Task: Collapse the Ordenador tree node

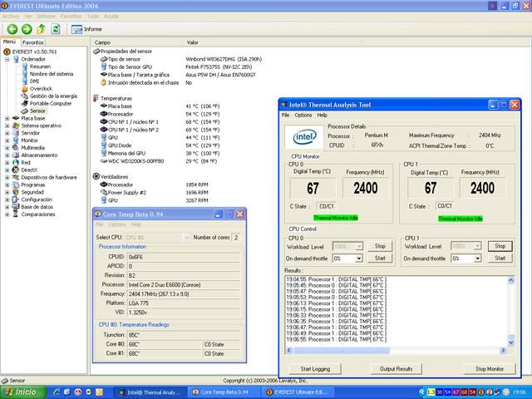Action: click(x=7, y=59)
